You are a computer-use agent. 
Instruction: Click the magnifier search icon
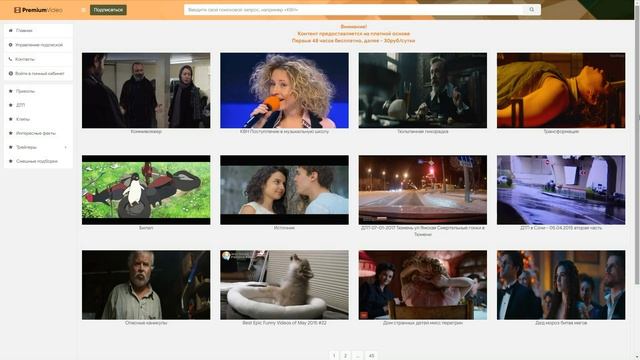[x=532, y=9]
